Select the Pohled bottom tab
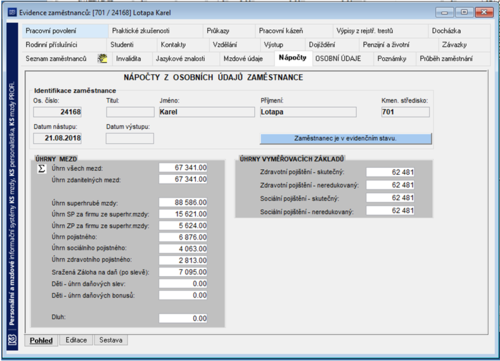The image size is (500, 361). pyautogui.click(x=41, y=340)
